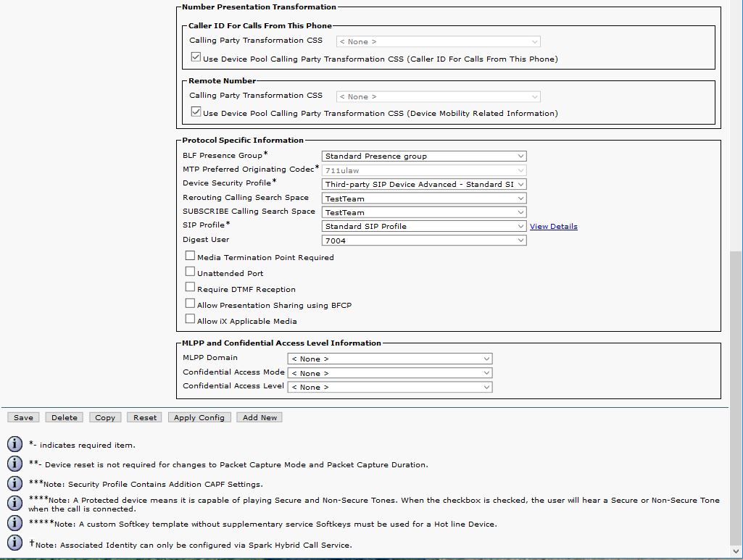
Task: Click info icon beside Softkey template note
Action: coord(14,523)
